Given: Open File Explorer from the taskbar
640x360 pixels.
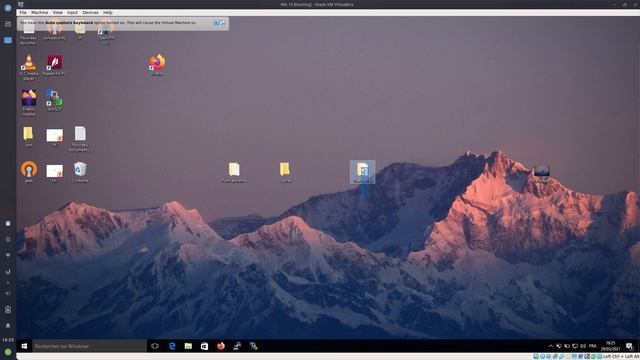Looking at the screenshot, I should (188, 346).
